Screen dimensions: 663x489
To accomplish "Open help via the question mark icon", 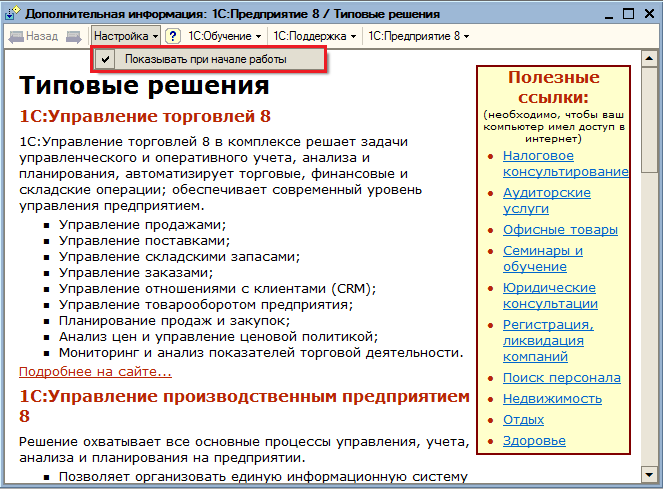I will 173,36.
